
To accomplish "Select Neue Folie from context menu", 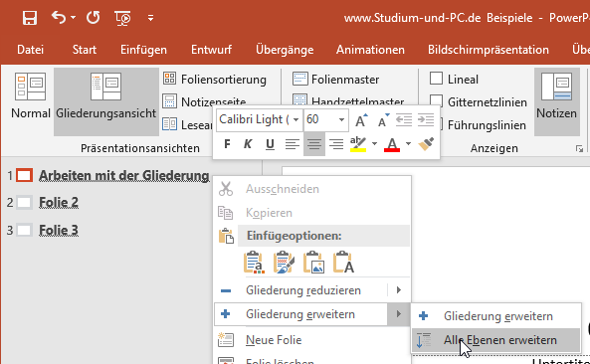I will click(x=312, y=340).
